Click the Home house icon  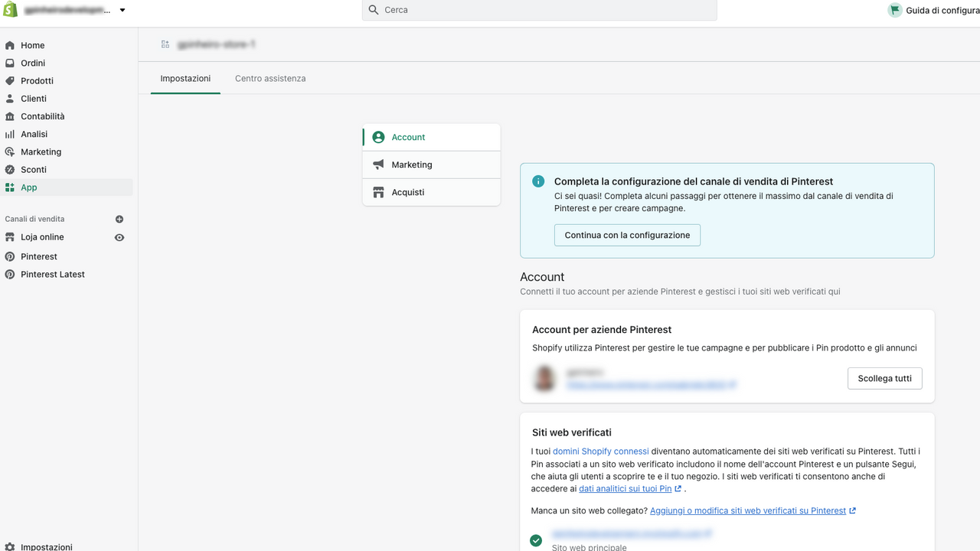tap(10, 45)
